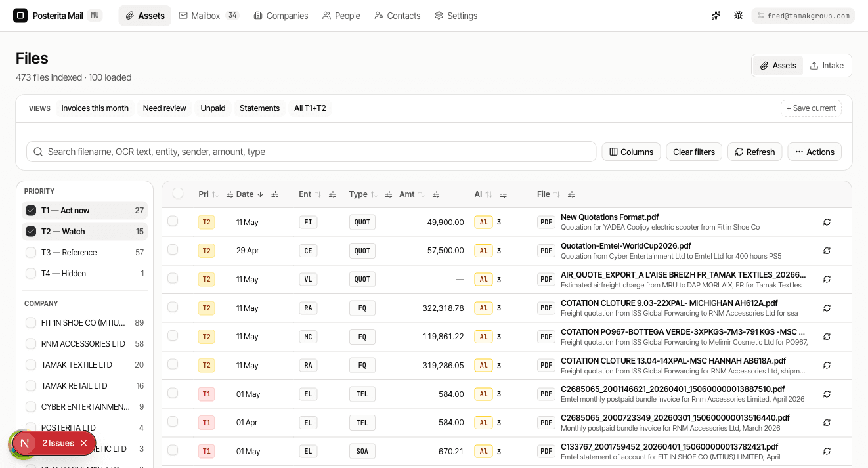Check T4 — Hidden priority filter
Image resolution: width=868 pixels, height=468 pixels.
click(31, 274)
